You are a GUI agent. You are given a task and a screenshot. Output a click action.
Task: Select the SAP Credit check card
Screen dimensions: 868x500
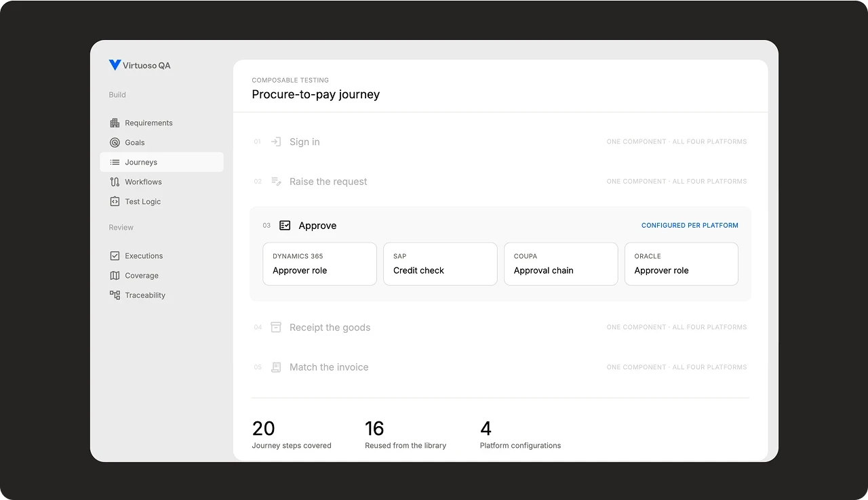coord(440,264)
